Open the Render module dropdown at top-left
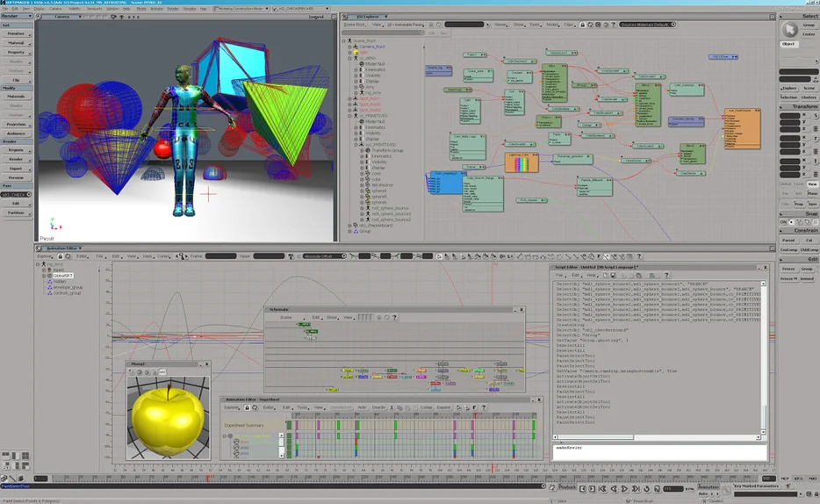Viewport: 820px width, 504px height. (x=17, y=16)
